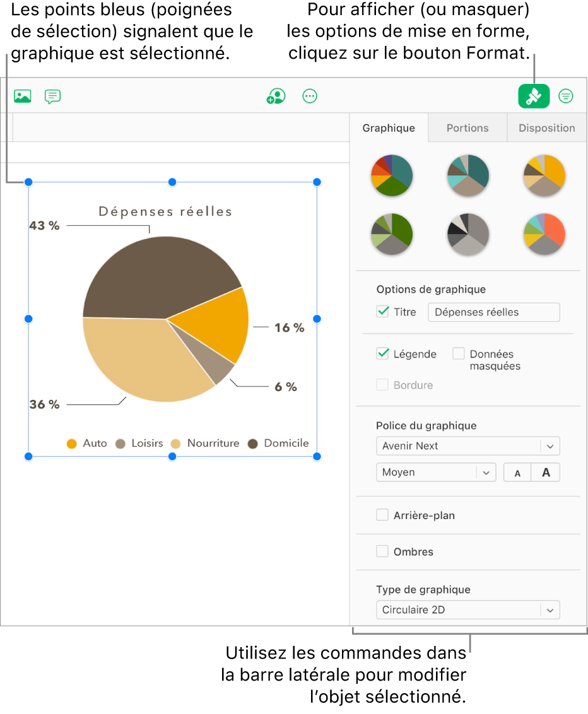588x714 pixels.
Task: Select the teal and beige pie style
Action: 467,175
